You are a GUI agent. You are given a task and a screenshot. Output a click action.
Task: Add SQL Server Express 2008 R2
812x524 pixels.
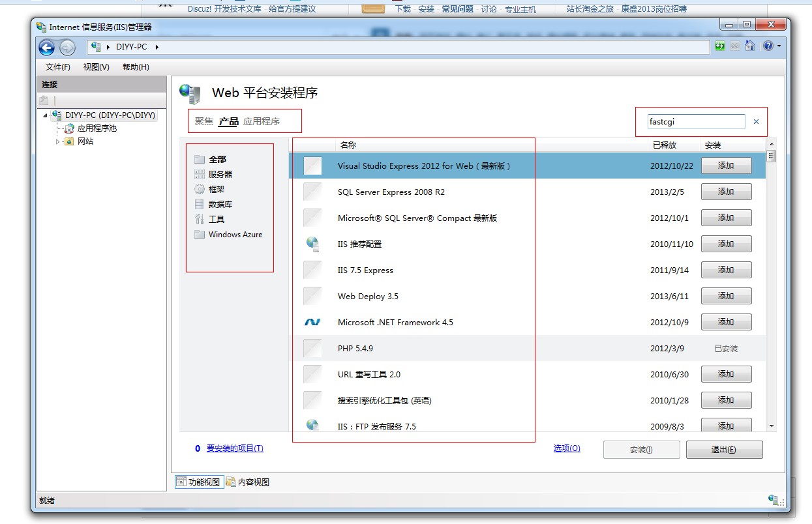coord(726,192)
